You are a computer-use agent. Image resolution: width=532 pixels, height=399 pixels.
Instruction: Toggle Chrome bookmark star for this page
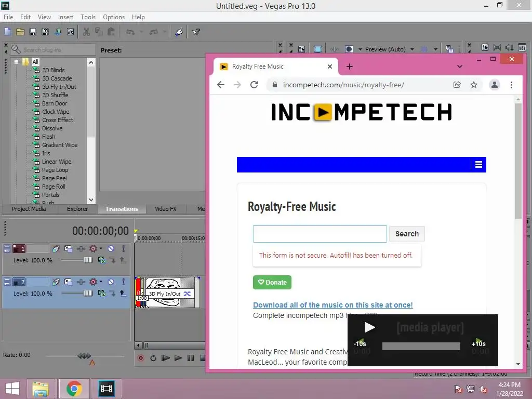click(x=474, y=85)
